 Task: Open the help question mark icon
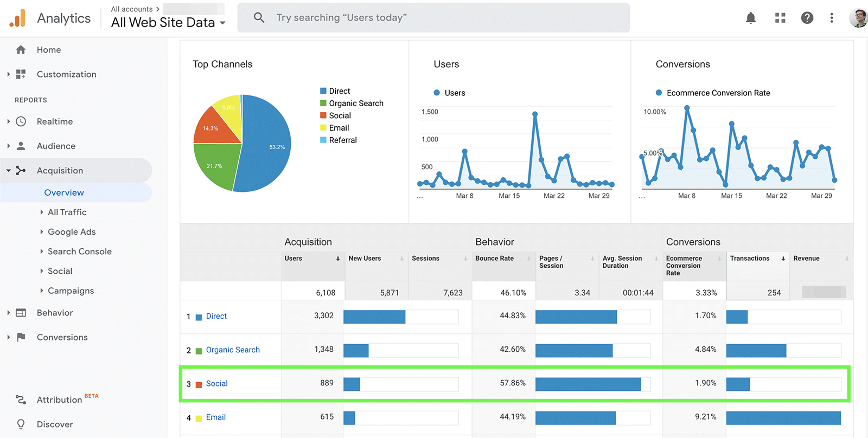(807, 18)
